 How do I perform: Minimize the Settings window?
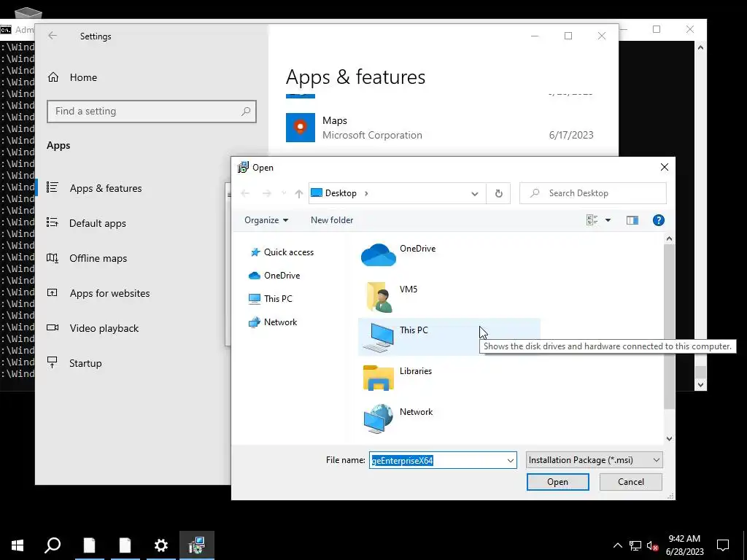click(x=535, y=36)
